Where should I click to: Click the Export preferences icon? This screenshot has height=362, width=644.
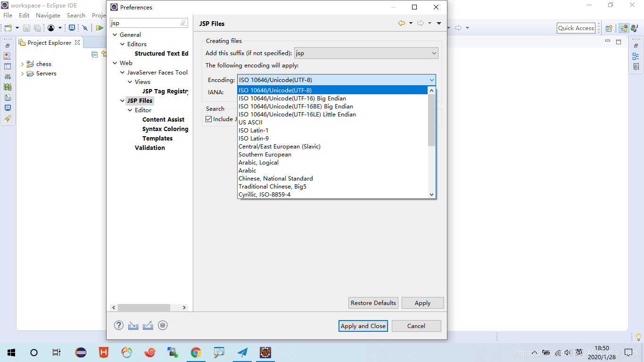pyautogui.click(x=148, y=325)
